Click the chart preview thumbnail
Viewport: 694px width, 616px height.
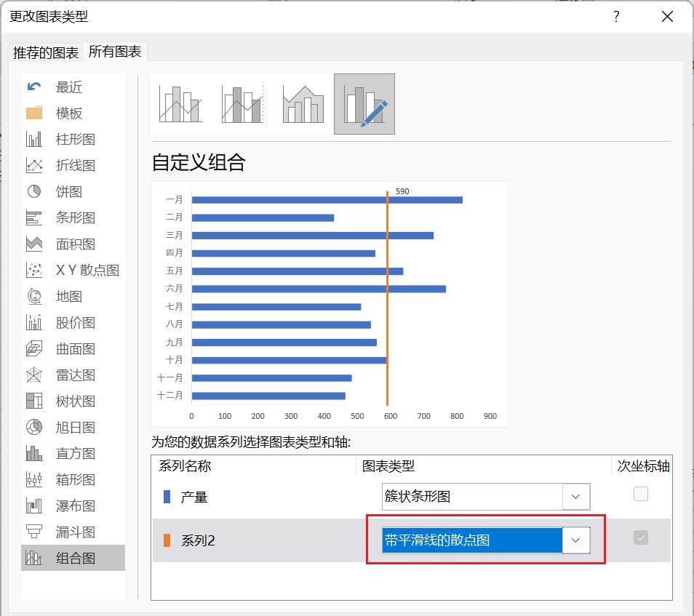pyautogui.click(x=330, y=304)
